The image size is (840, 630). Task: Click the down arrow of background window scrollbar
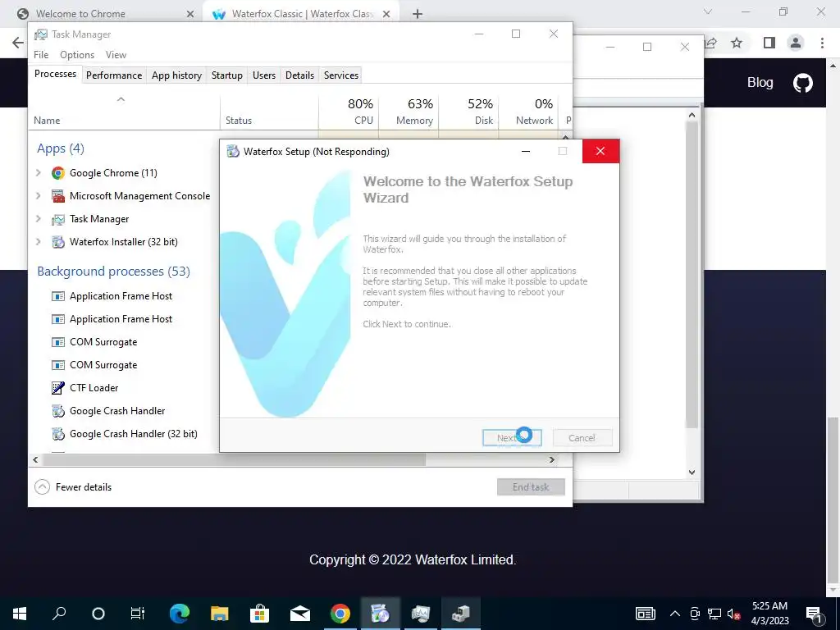pos(692,472)
